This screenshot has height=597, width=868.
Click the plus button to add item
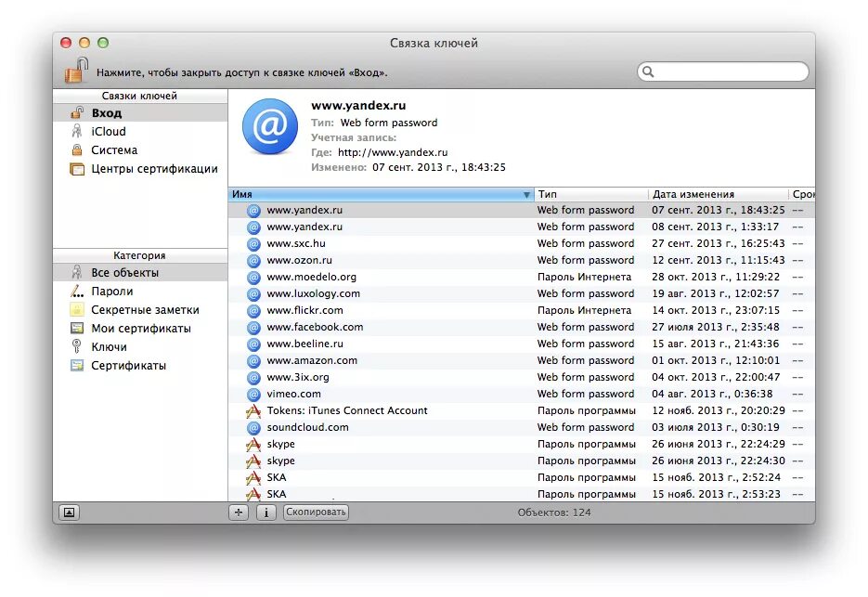(x=239, y=513)
